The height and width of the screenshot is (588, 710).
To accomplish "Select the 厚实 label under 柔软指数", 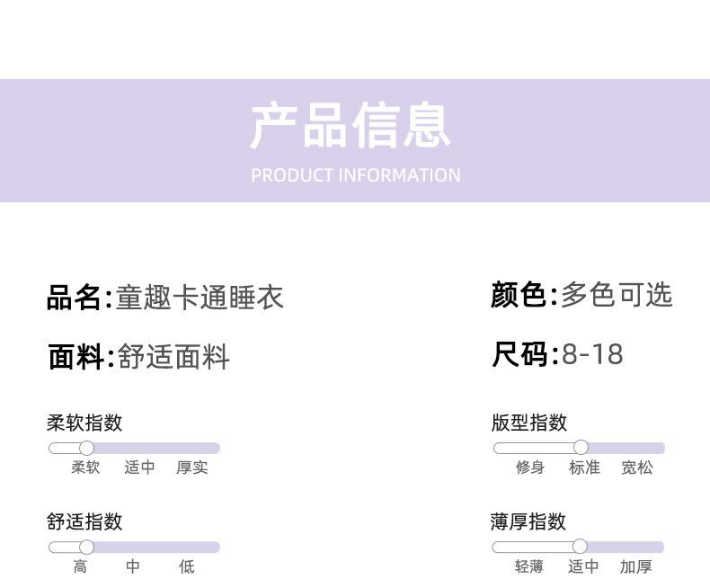I will (192, 468).
